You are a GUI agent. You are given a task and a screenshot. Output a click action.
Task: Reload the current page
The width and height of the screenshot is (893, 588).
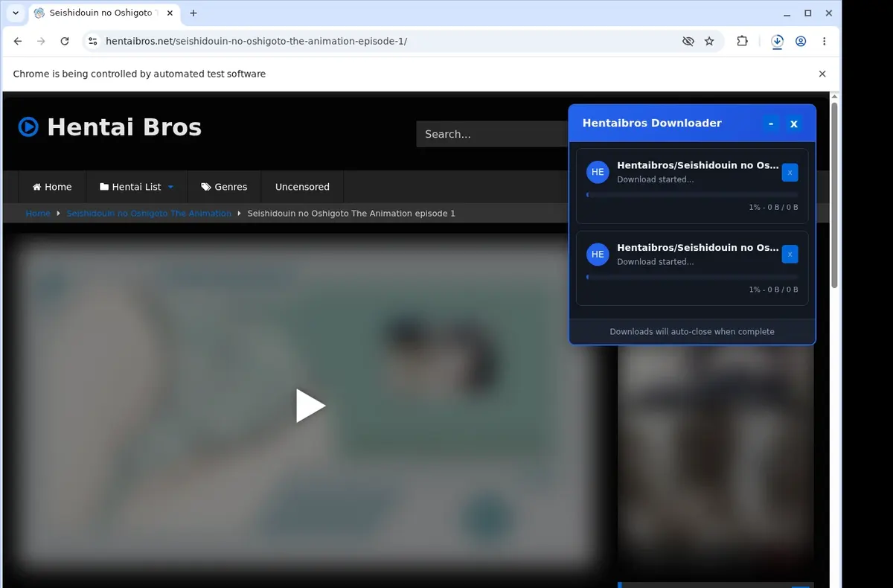[x=65, y=42]
